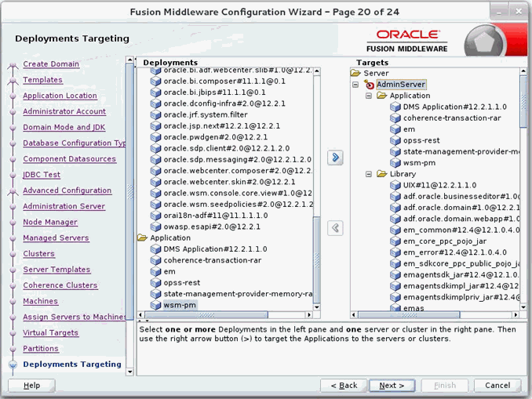Click the Next button
The image size is (532, 399).
click(392, 386)
